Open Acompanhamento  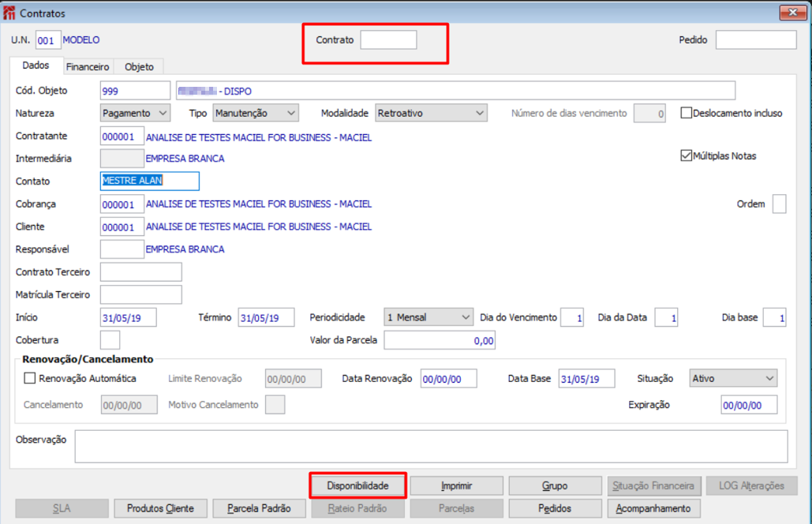(x=653, y=508)
